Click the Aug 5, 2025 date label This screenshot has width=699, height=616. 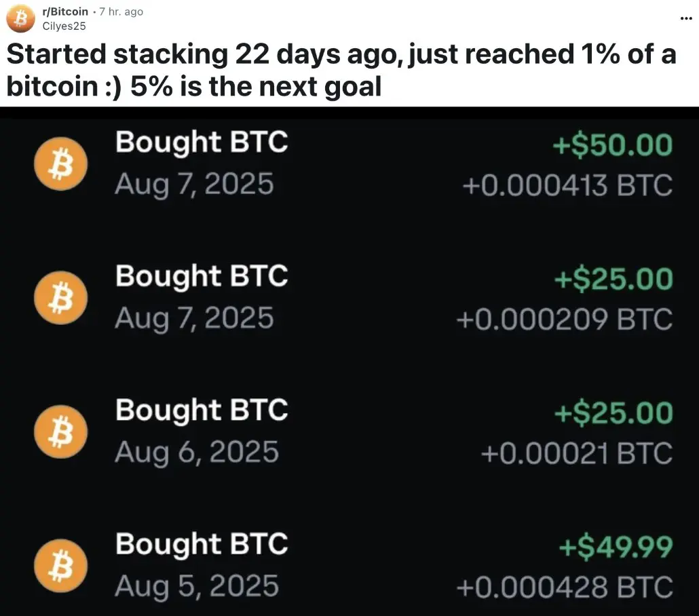[x=197, y=585]
